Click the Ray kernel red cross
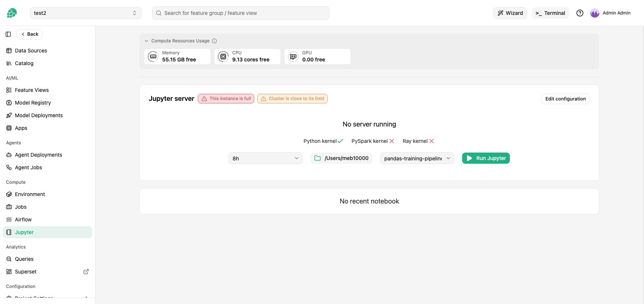Viewport: 644px width, 304px height. (x=432, y=141)
